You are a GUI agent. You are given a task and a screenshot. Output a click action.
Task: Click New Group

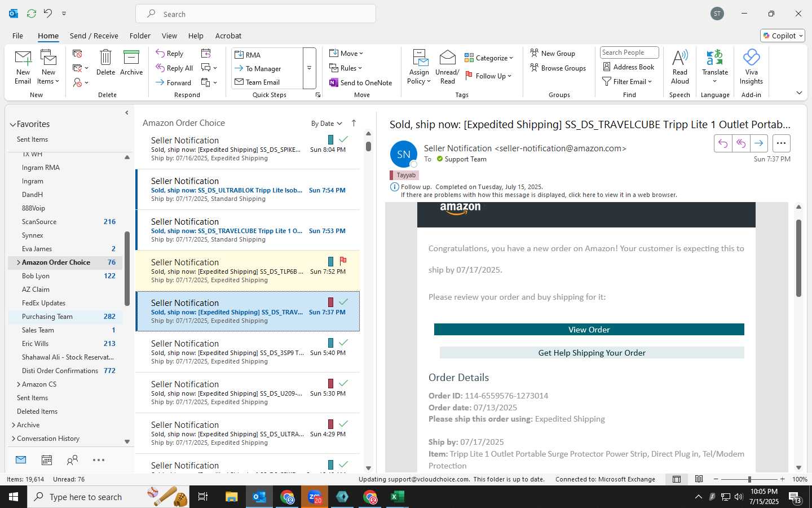tap(553, 53)
